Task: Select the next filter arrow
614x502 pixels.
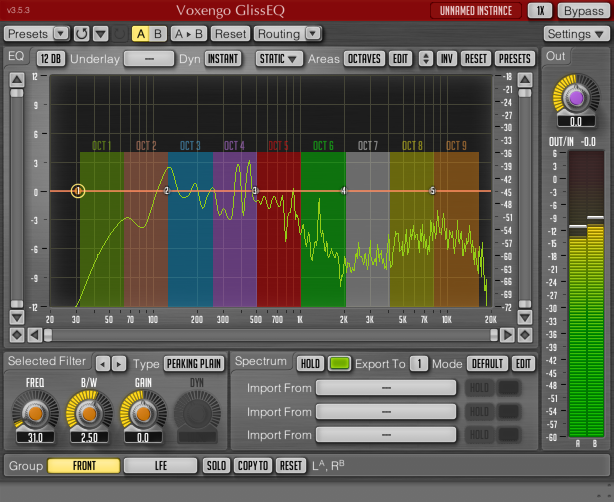Action: coord(119,364)
